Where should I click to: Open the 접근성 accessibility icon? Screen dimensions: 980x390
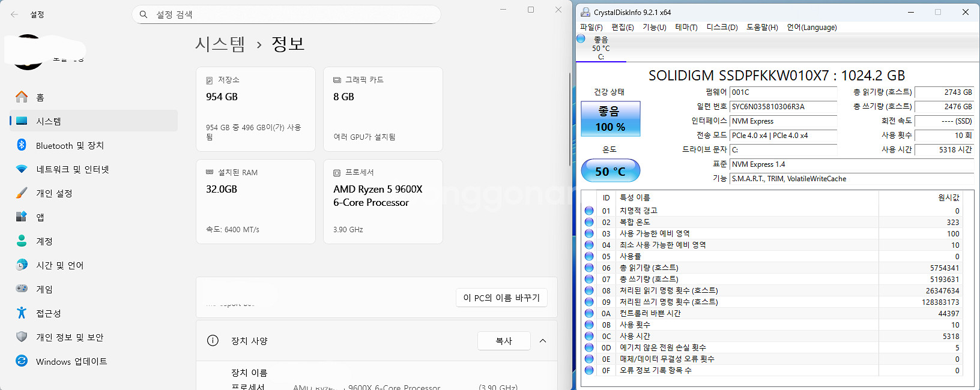pyautogui.click(x=22, y=313)
